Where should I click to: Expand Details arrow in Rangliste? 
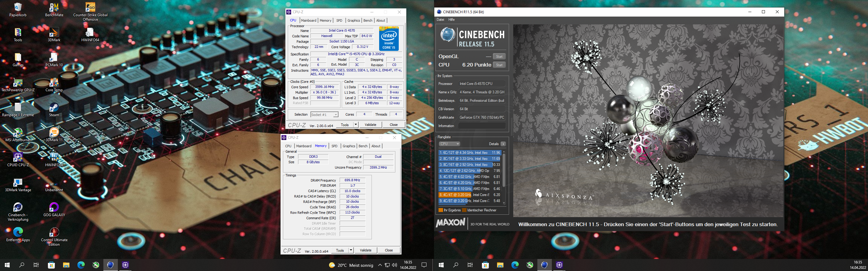click(503, 144)
